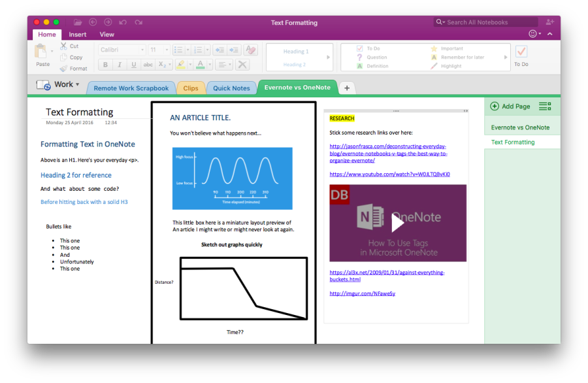The width and height of the screenshot is (588, 383).
Task: Open the font color dropdown arrow
Action: point(210,65)
